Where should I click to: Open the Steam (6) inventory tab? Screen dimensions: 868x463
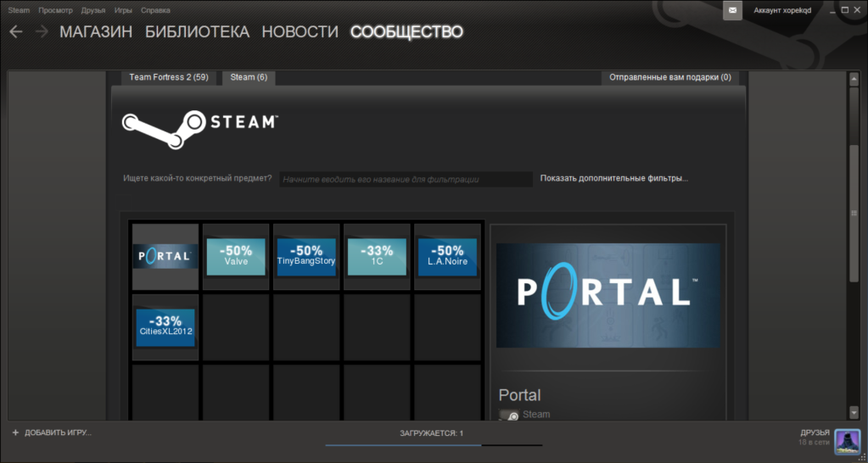(249, 77)
